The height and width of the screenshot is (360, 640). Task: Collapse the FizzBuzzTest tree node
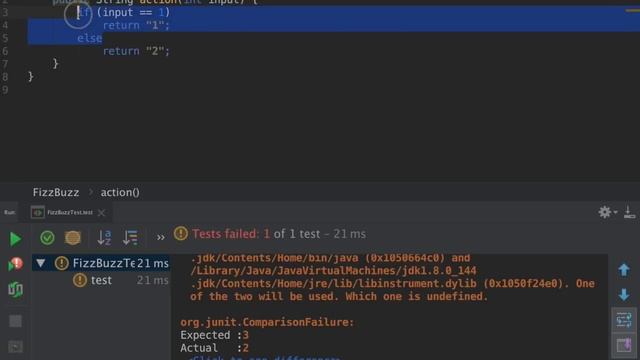coord(40,263)
